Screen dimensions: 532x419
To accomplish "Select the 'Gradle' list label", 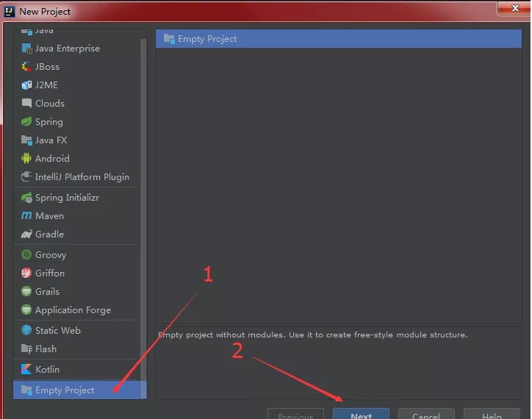I will click(49, 234).
